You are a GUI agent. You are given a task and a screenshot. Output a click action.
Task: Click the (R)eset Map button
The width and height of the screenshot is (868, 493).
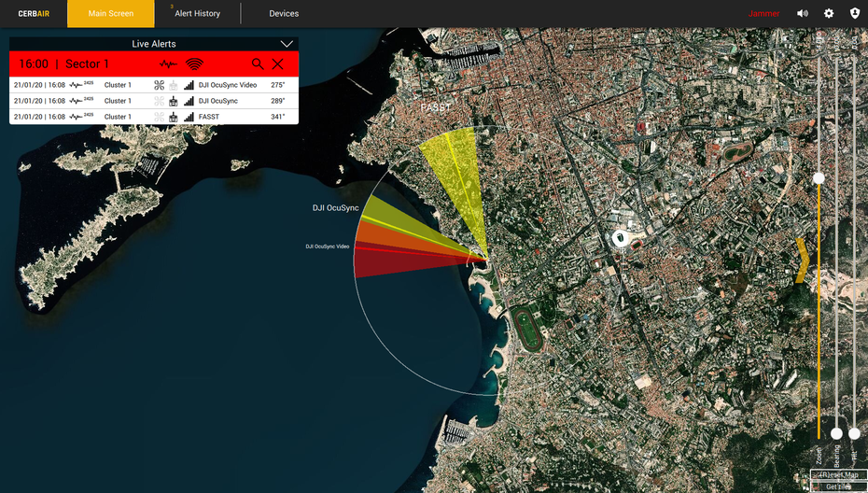[x=839, y=474]
